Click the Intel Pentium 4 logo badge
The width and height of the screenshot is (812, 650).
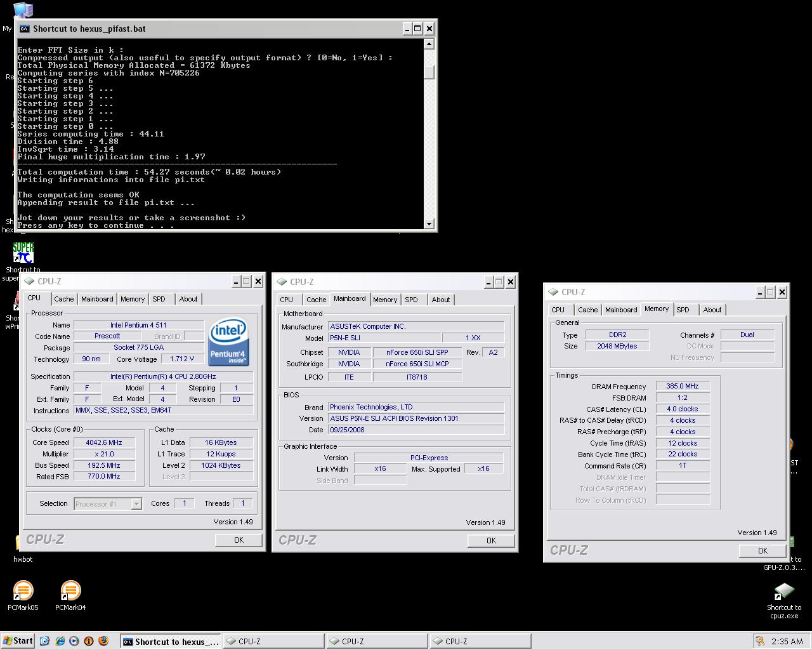229,343
